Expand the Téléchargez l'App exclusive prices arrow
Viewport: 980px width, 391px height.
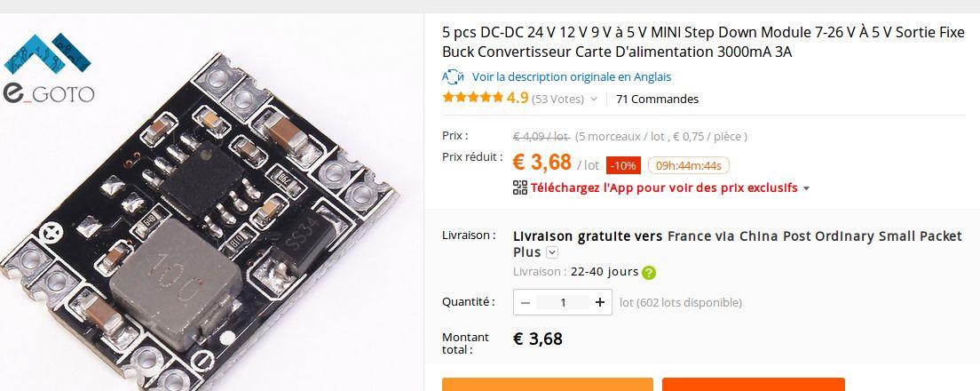[x=806, y=188]
